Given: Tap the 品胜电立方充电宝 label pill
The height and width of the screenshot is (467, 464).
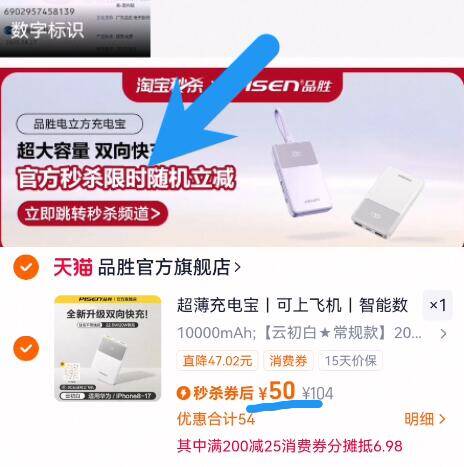Looking at the screenshot, I should pyautogui.click(x=80, y=124).
